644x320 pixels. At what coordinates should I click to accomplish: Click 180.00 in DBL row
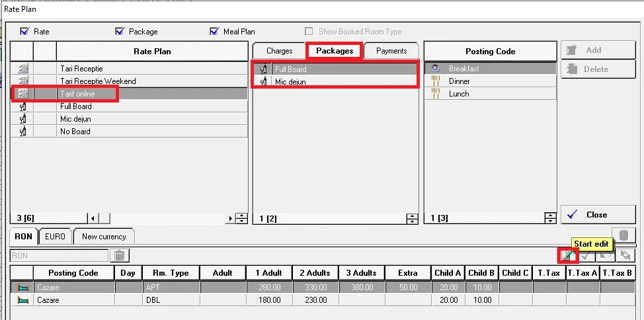(269, 300)
